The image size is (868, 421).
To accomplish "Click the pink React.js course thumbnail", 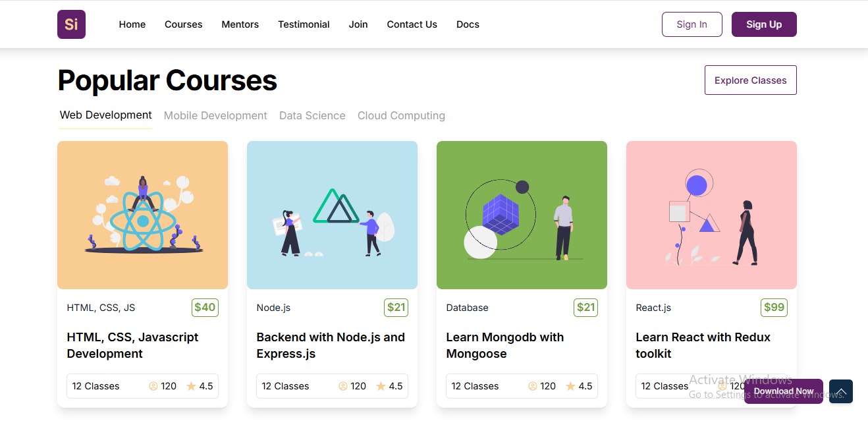I will 711,215.
